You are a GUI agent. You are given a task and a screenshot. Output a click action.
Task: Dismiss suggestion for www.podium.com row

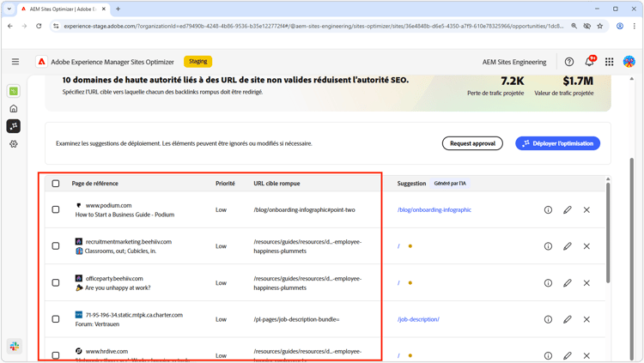point(586,210)
